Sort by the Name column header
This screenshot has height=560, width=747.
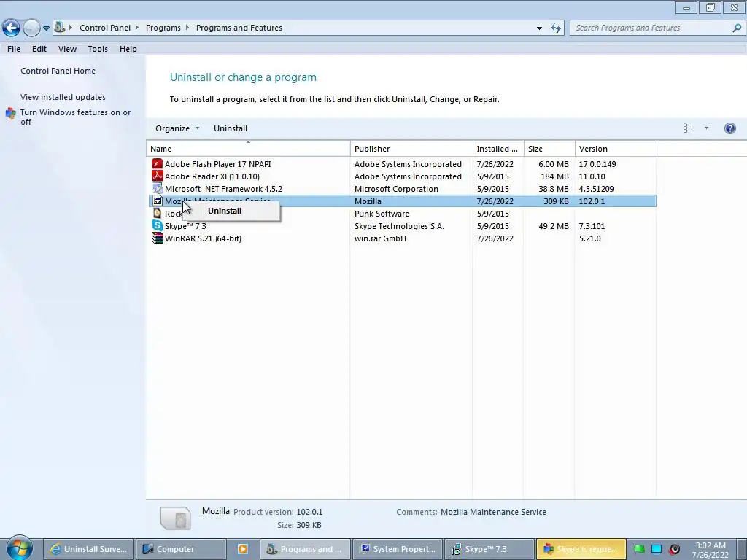pyautogui.click(x=248, y=149)
